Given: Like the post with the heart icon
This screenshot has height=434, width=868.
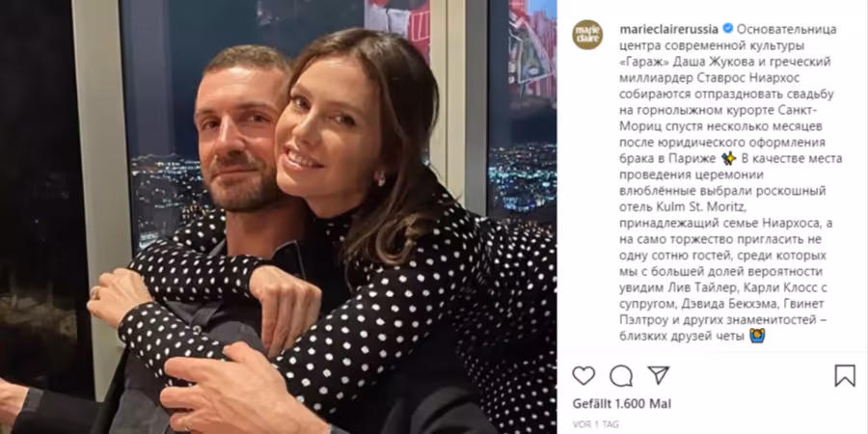Looking at the screenshot, I should 583,376.
